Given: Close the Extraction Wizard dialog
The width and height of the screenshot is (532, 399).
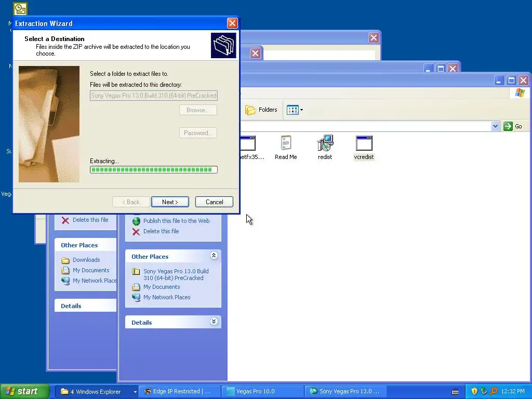Looking at the screenshot, I should (x=232, y=23).
